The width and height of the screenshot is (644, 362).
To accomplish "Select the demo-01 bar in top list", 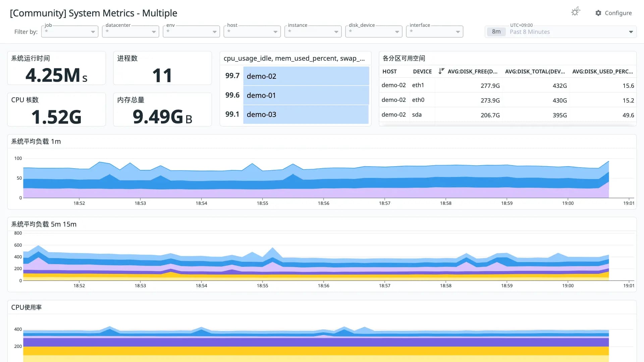I will (x=306, y=95).
